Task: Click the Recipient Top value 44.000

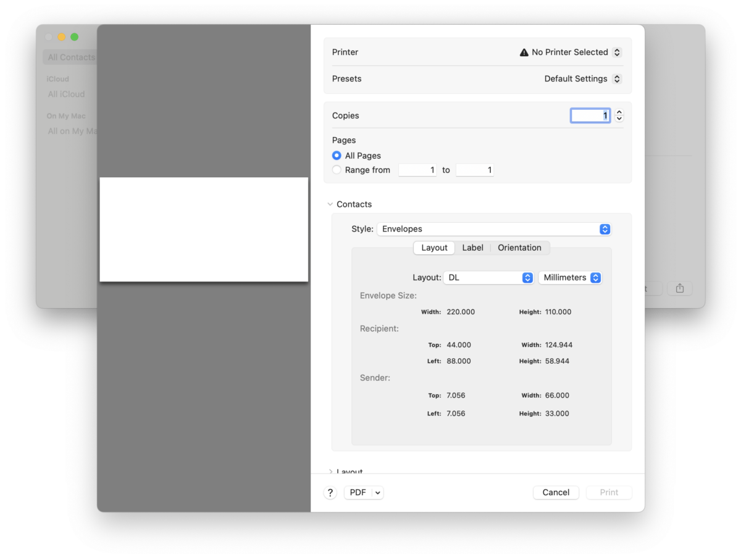Action: [x=459, y=345]
